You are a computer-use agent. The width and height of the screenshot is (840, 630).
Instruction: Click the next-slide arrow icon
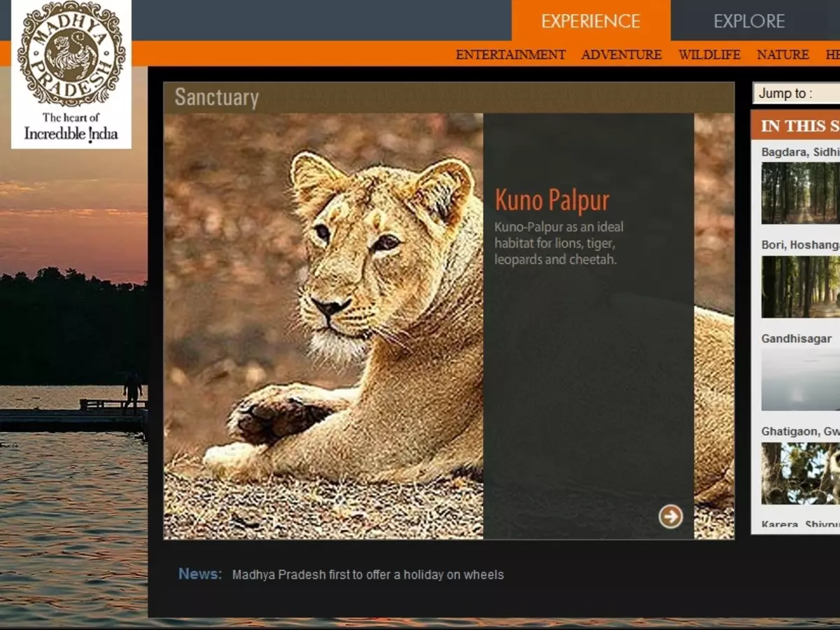click(671, 516)
